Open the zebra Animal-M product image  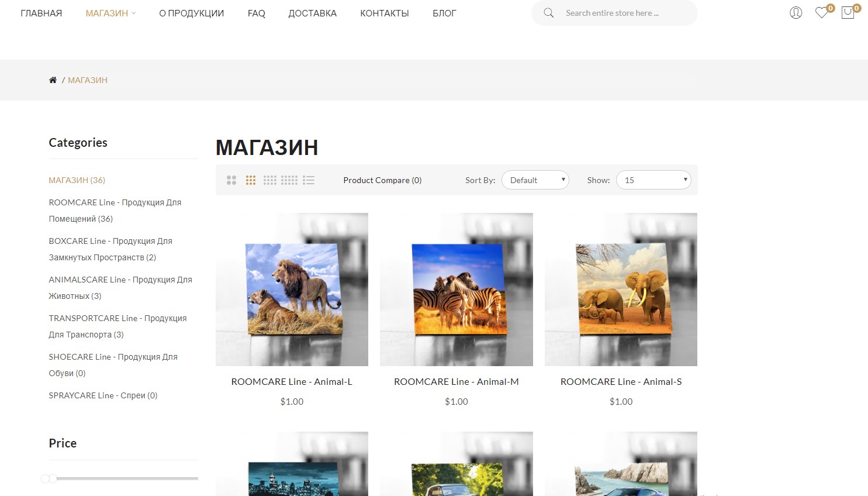[457, 290]
